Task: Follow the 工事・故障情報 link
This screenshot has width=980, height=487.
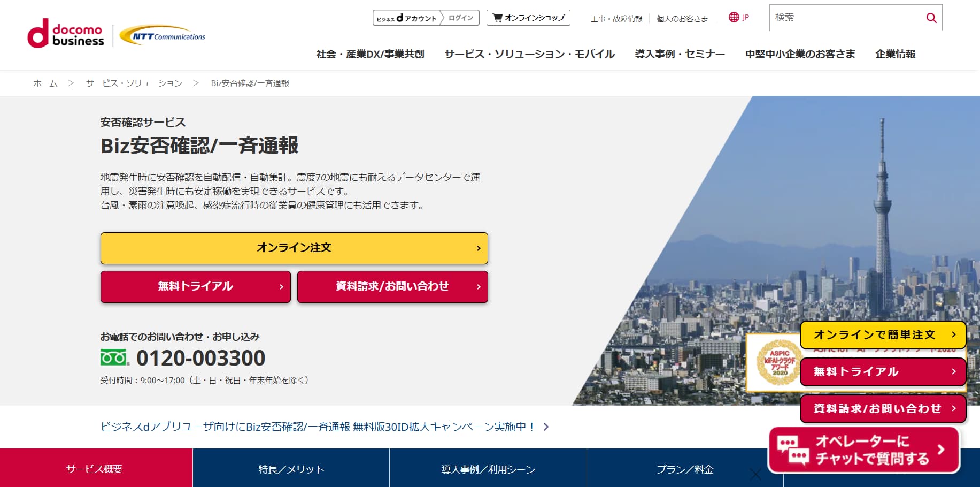Action: tap(616, 19)
